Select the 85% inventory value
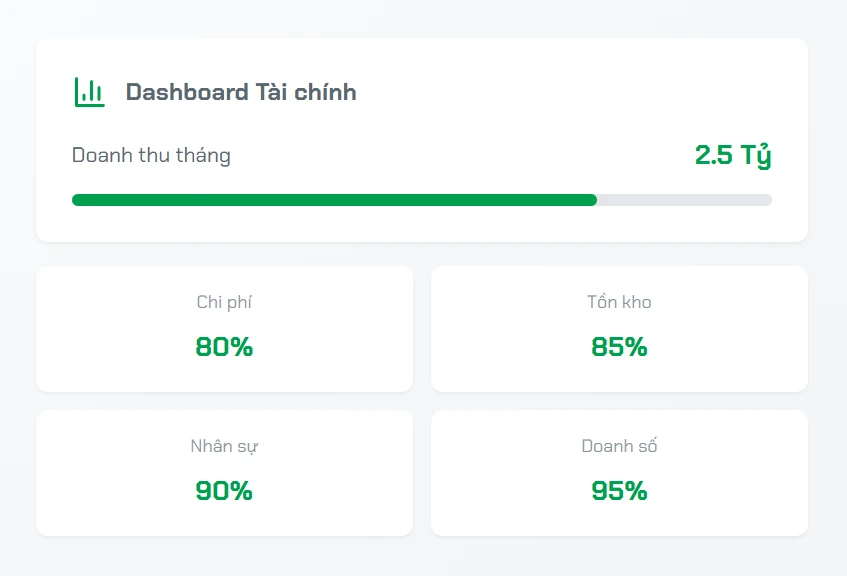This screenshot has width=847, height=576. tap(619, 347)
